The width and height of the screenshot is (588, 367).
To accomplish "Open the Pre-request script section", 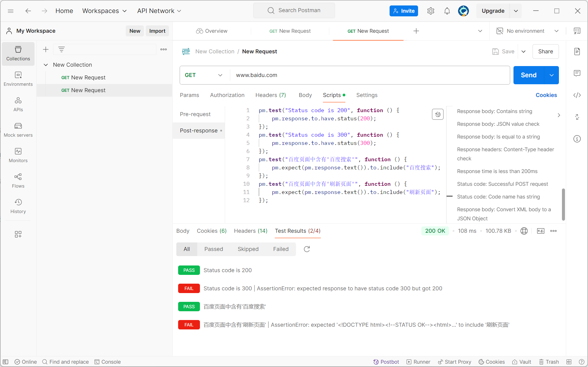I will tap(195, 114).
